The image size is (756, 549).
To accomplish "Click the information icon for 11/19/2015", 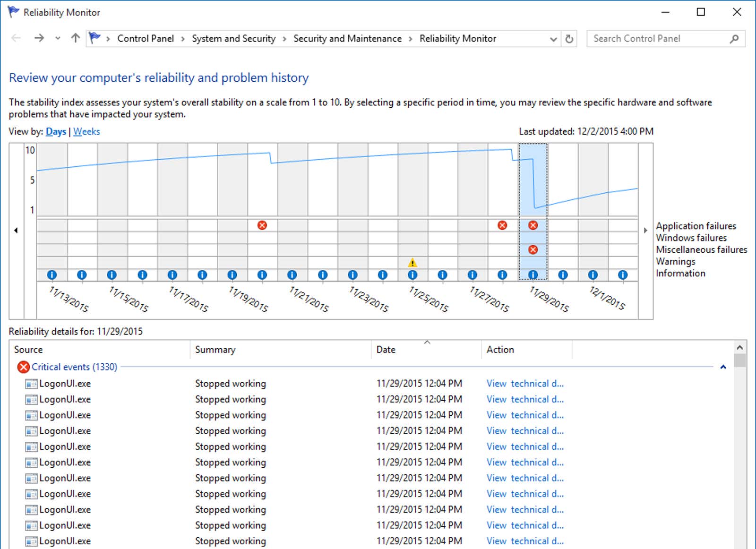I will [232, 274].
